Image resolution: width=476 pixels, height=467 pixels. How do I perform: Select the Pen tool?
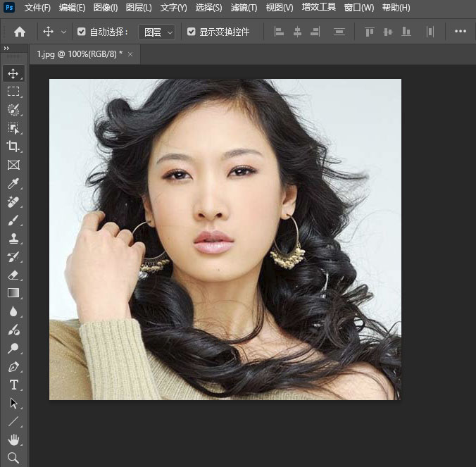[x=13, y=367]
